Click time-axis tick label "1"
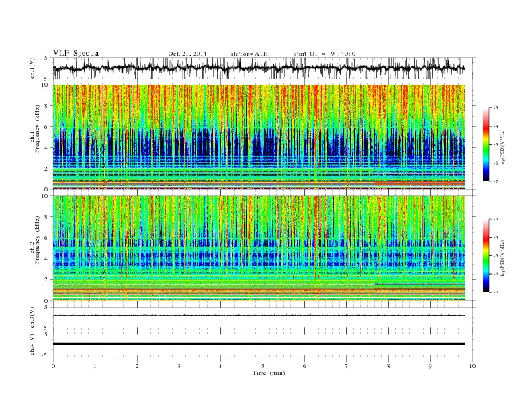The height and width of the screenshot is (411, 532). click(95, 366)
